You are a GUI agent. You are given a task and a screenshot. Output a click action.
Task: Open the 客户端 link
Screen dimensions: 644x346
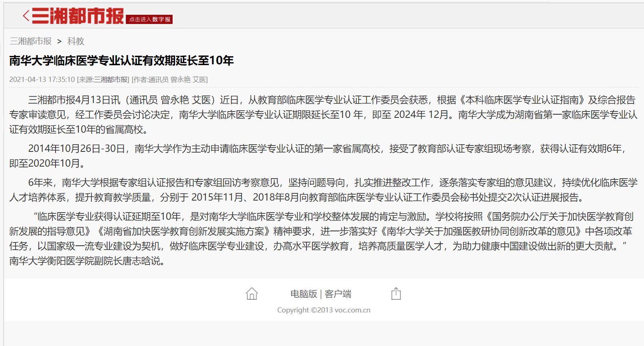[x=338, y=294]
